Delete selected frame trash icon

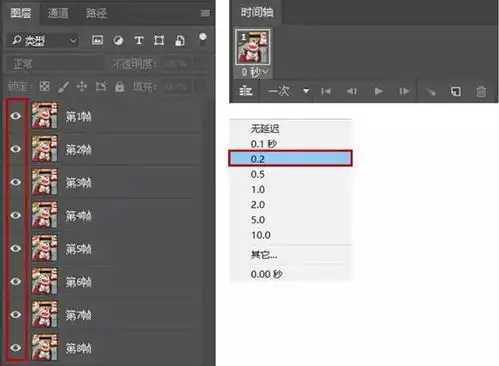481,91
